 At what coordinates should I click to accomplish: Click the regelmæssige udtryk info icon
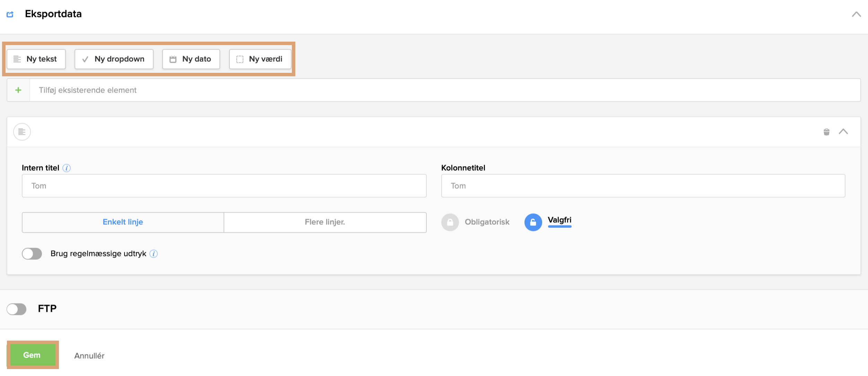154,254
